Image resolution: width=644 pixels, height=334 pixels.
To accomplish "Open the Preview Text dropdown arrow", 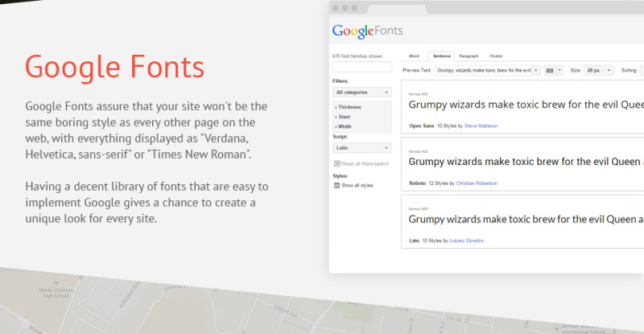I will pos(535,70).
